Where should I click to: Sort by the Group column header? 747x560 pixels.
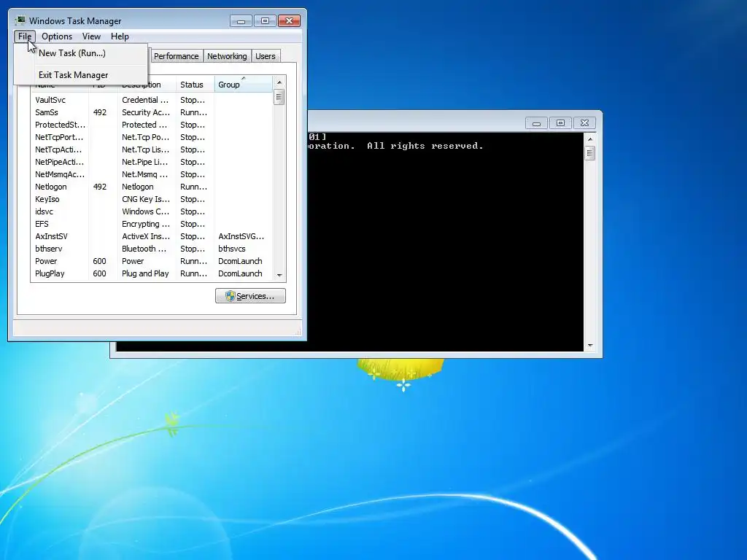click(x=244, y=85)
